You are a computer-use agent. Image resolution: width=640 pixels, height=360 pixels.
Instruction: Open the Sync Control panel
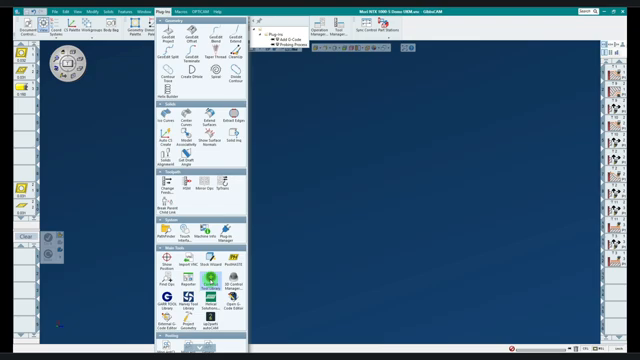click(x=366, y=25)
